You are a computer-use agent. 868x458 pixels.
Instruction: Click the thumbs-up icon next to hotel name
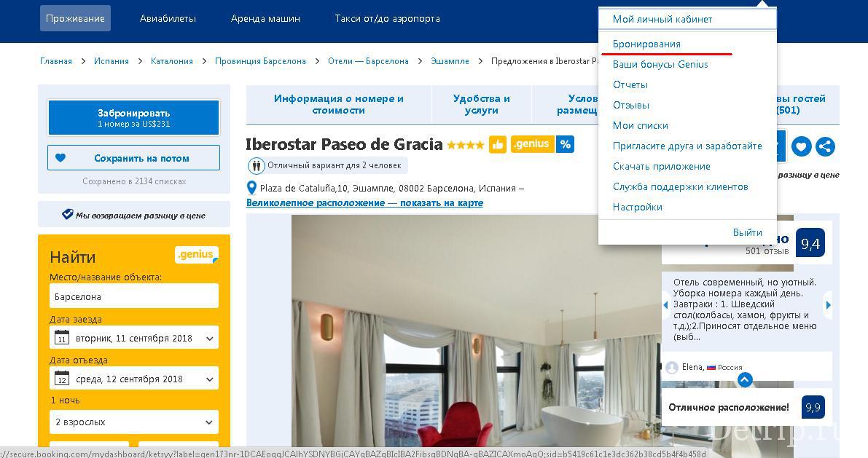click(498, 145)
